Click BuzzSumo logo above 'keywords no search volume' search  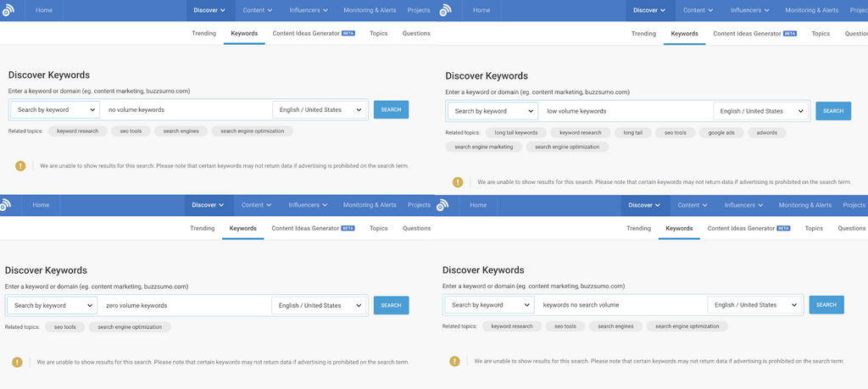click(x=442, y=204)
